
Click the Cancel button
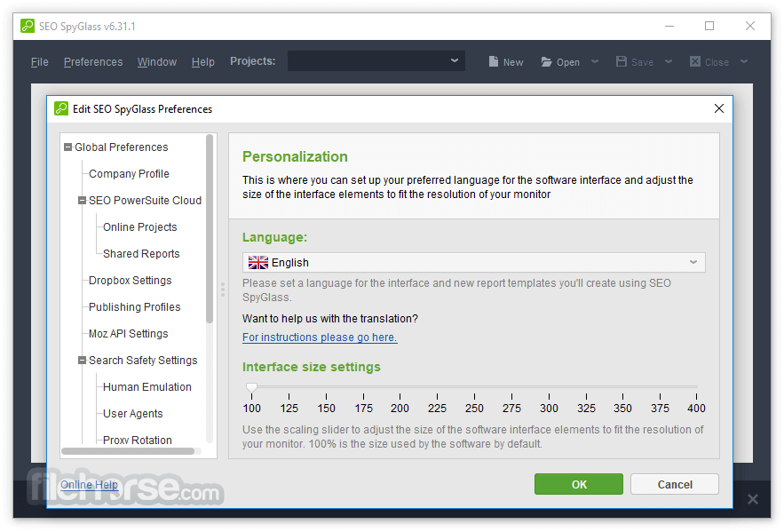pos(675,484)
